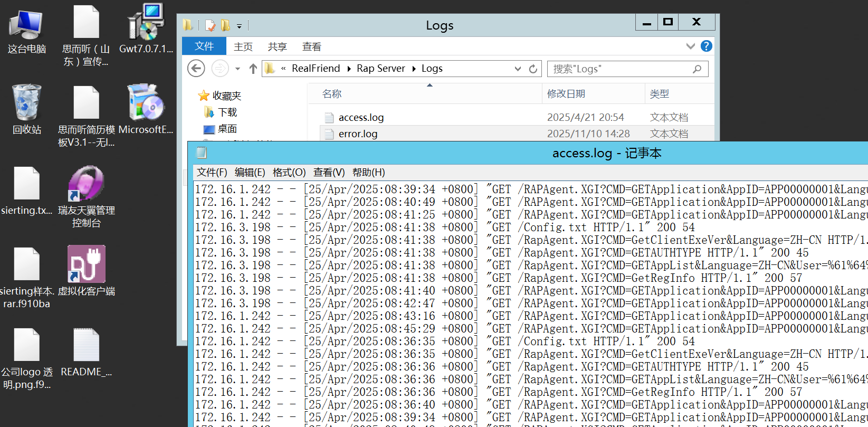Expand the Explorer ribbon chevron
Screen dimensions: 868x427
(x=690, y=46)
